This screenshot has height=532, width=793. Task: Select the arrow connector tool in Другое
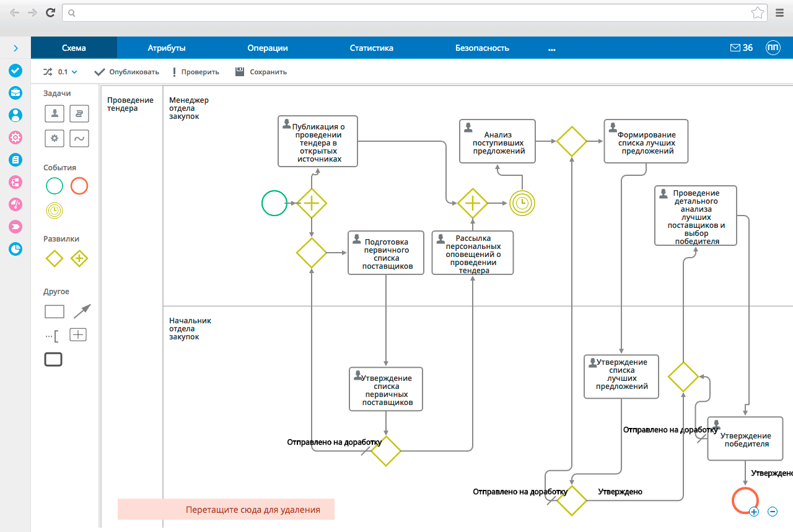coord(82,311)
